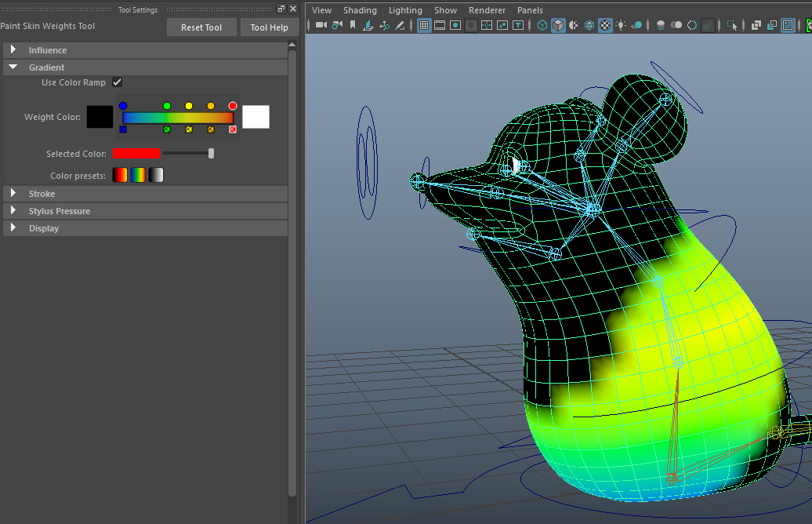812x524 pixels.
Task: Click the Bookmarks icon in panel toolbar
Action: (x=353, y=25)
